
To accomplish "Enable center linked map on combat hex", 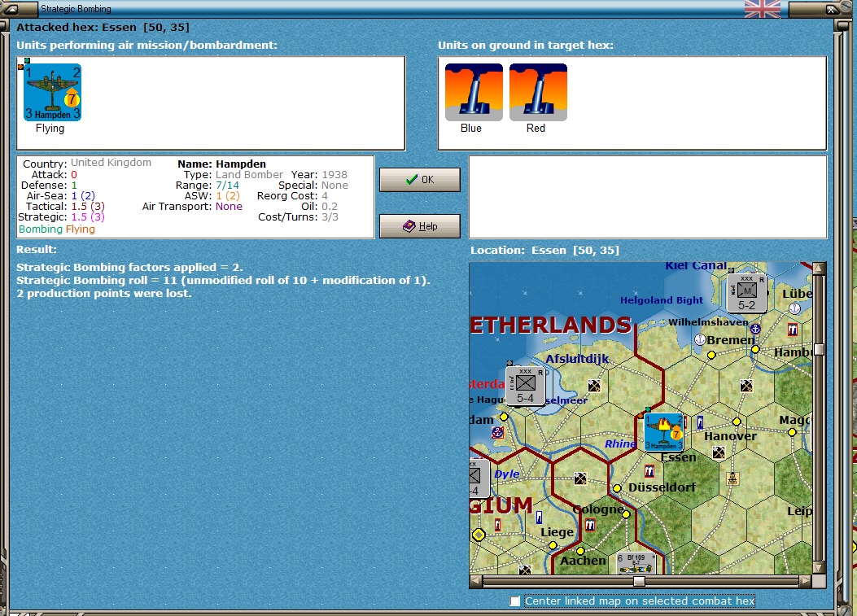I will (x=515, y=601).
